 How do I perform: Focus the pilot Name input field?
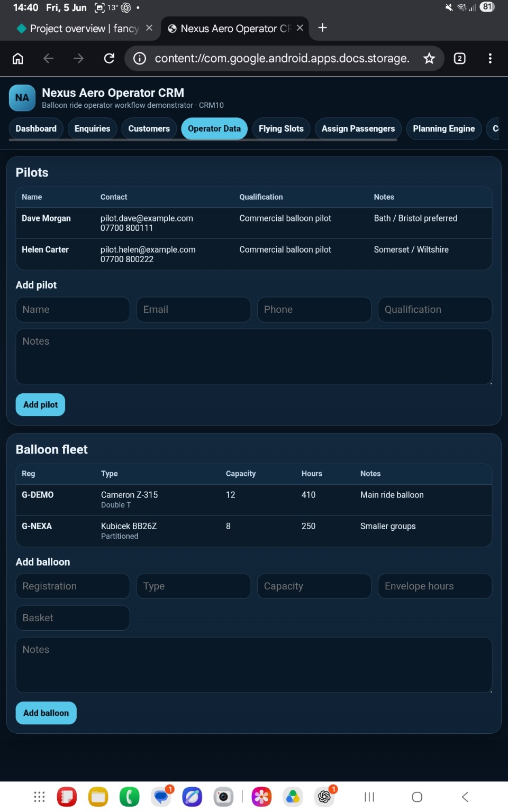(x=72, y=310)
